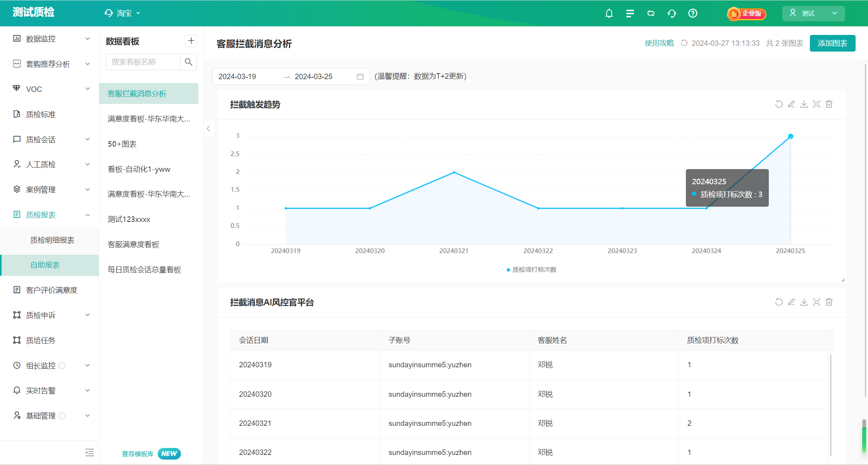
Task: Click the 企业版 badge
Action: point(746,14)
